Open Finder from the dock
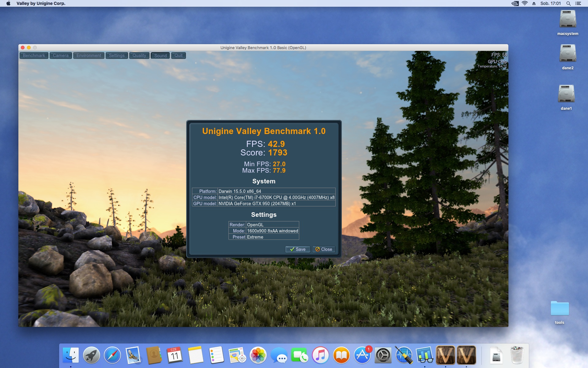Screen dimensions: 588x368 coord(71,355)
